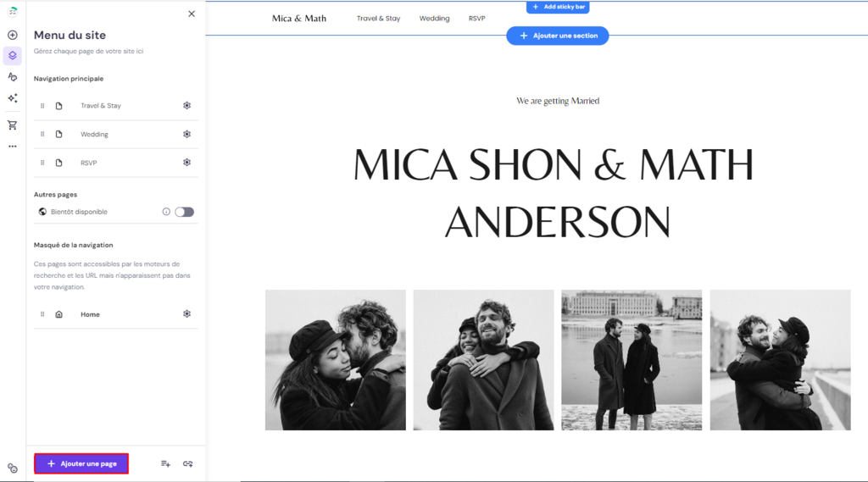The height and width of the screenshot is (482, 868).
Task: Select photo of couple standing by river
Action: [632, 360]
